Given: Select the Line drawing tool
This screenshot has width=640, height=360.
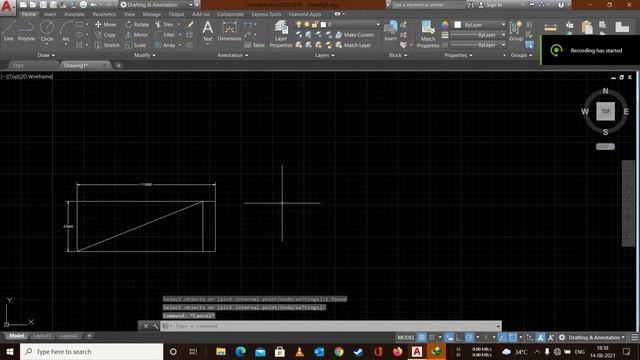Looking at the screenshot, I should 9,31.
